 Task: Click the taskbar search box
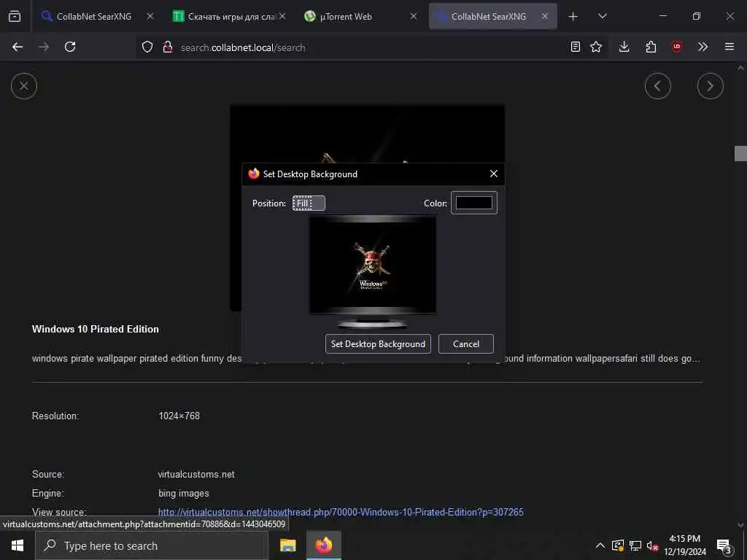click(x=152, y=545)
